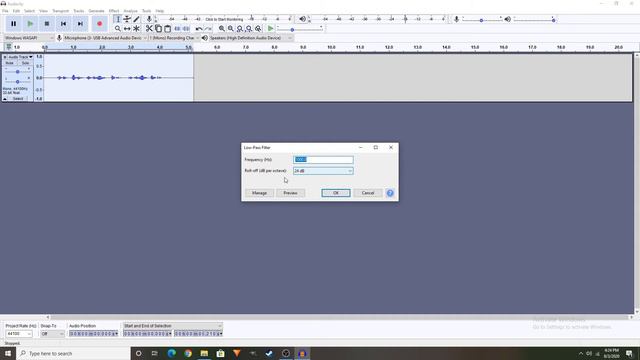
Task: Click the Windows Start button
Action: [8, 353]
